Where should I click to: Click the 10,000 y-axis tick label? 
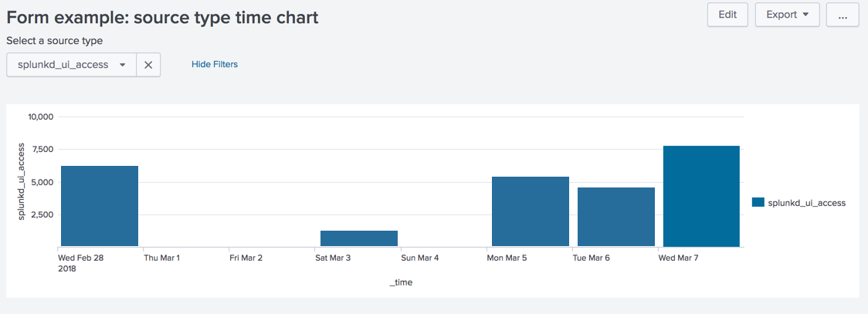click(39, 116)
